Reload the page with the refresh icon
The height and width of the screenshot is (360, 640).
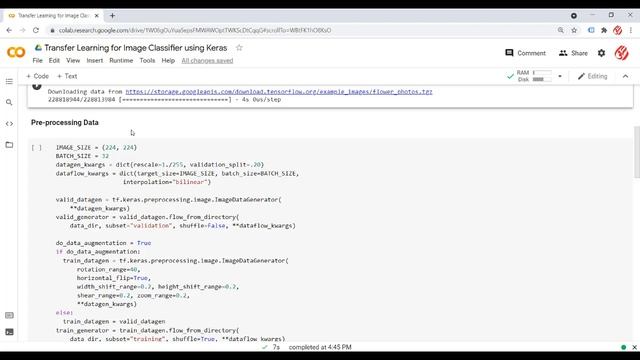[36, 30]
